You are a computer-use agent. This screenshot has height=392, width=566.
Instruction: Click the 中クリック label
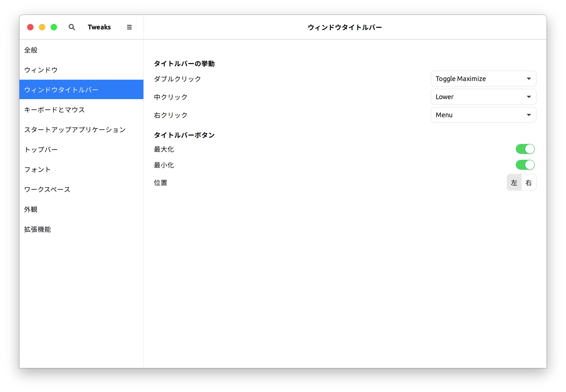coord(171,97)
